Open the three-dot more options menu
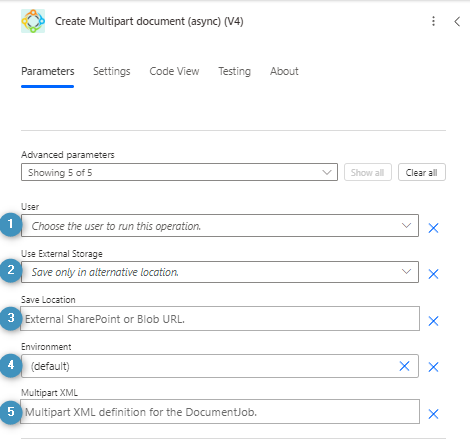The width and height of the screenshot is (470, 448). pos(433,21)
